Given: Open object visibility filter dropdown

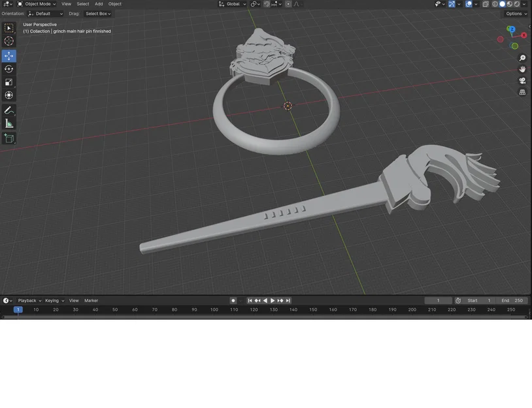Looking at the screenshot, I should point(440,4).
